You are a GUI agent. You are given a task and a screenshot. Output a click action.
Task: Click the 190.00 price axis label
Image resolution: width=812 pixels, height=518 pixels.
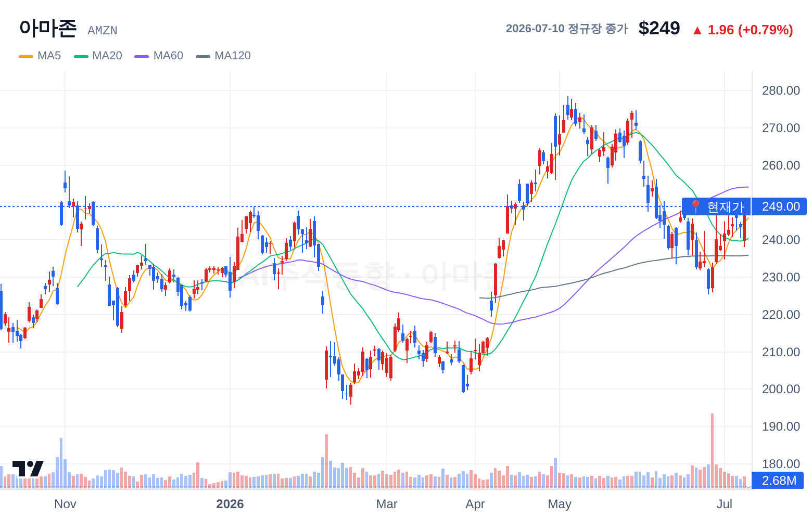tap(781, 426)
